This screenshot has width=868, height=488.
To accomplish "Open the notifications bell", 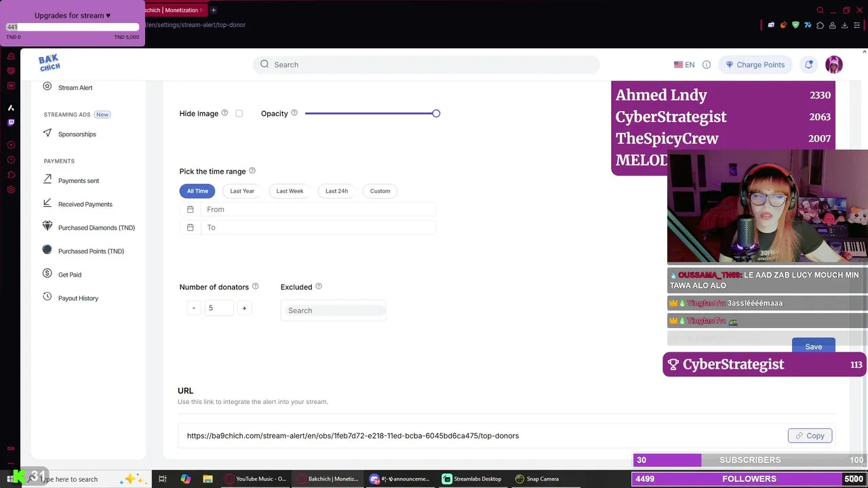I will tap(809, 64).
